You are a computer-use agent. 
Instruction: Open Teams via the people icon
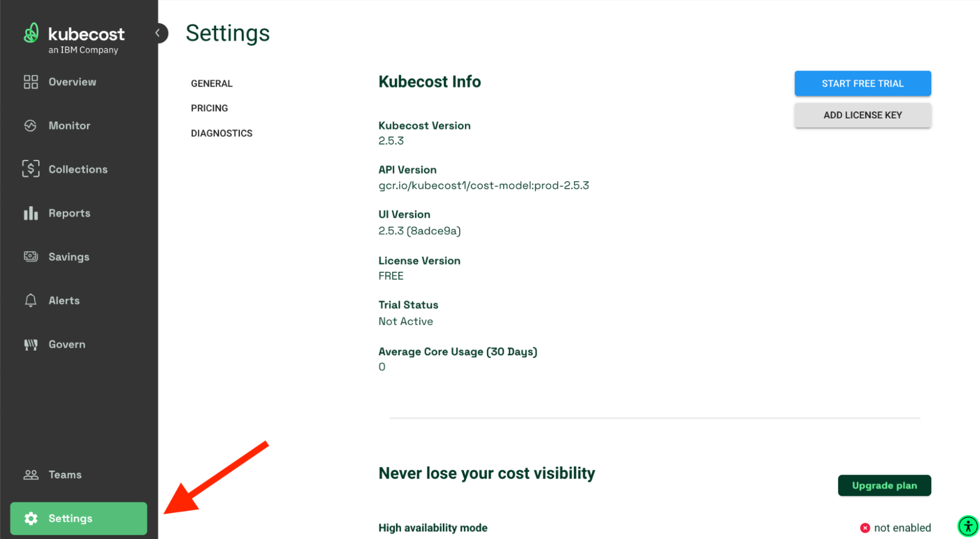point(31,475)
